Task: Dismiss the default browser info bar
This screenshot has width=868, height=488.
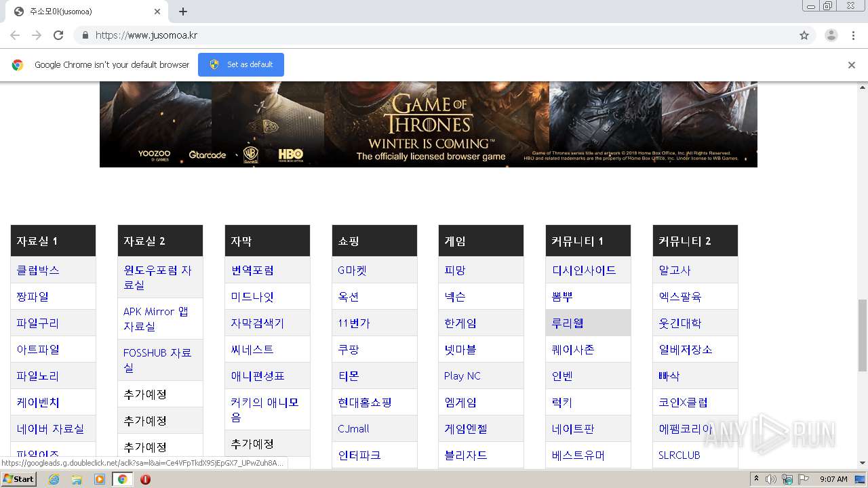Action: click(852, 65)
